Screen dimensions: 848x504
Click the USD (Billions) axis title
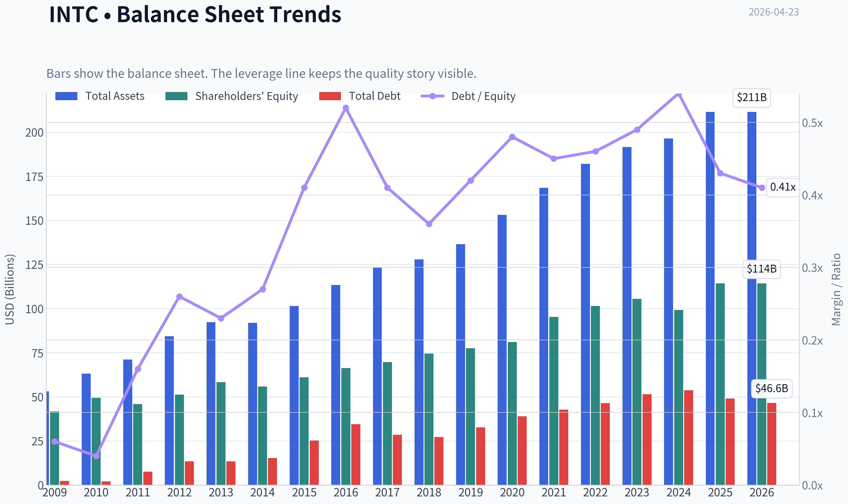click(x=10, y=289)
